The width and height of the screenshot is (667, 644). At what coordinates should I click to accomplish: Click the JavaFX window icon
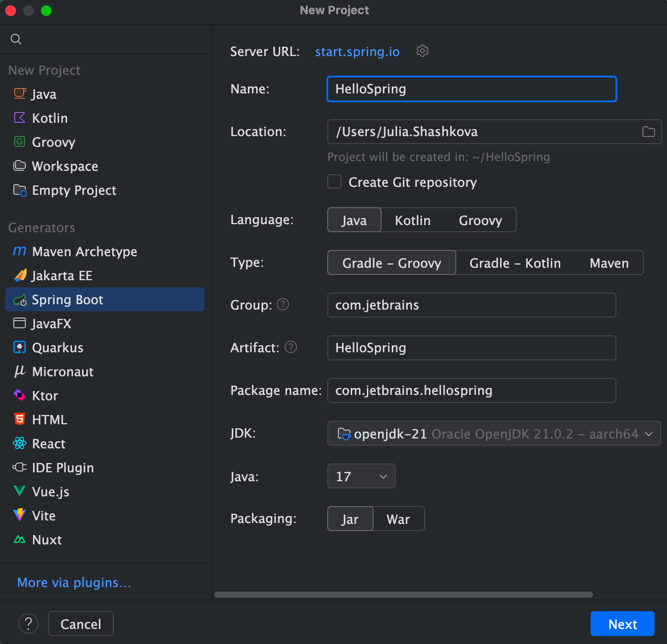[20, 323]
